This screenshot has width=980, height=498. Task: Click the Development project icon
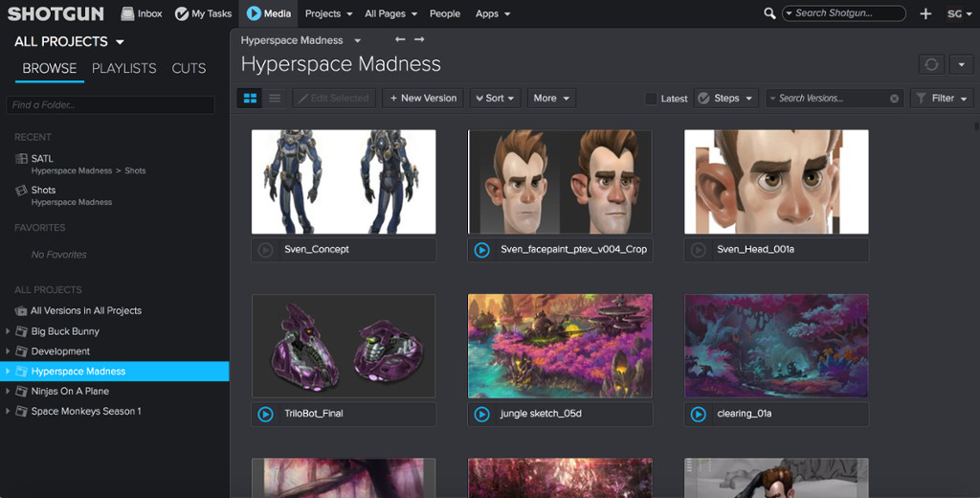point(21,351)
